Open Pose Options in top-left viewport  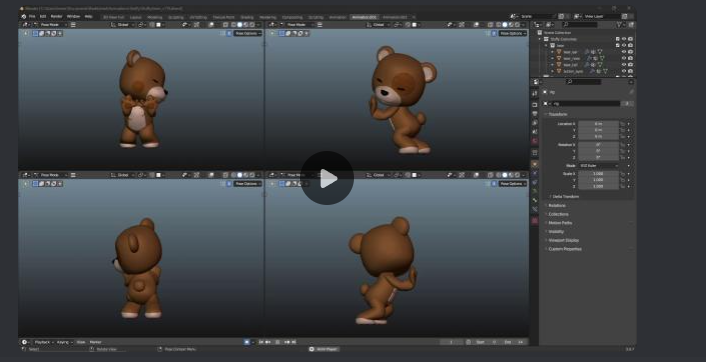[247, 33]
